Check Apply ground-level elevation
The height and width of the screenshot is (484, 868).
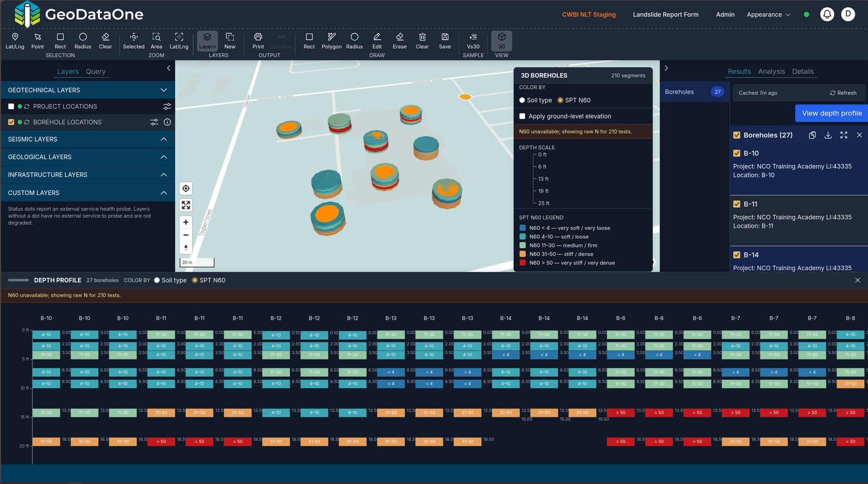522,116
